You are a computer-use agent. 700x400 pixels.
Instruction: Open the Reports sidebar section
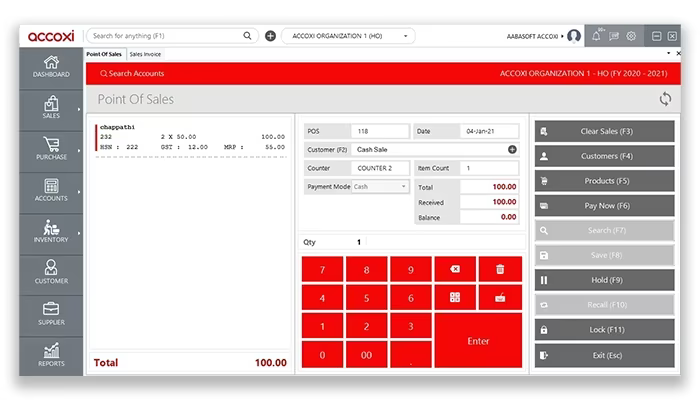[x=51, y=355]
